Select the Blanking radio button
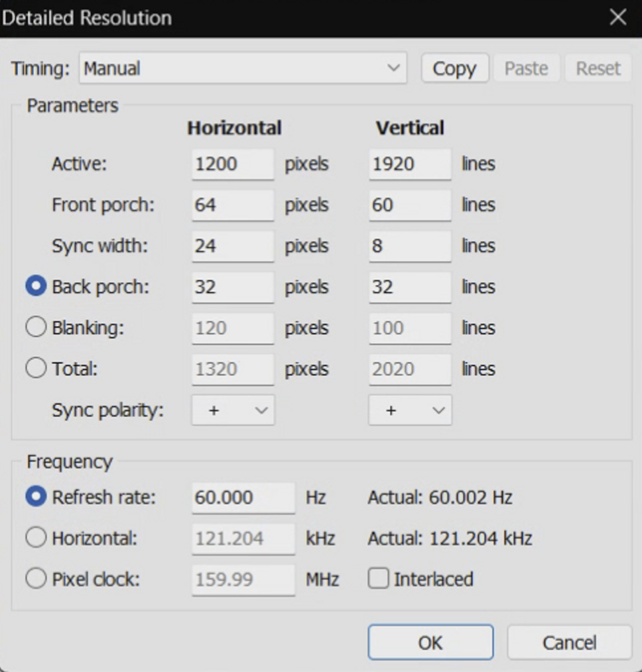This screenshot has height=672, width=642. pyautogui.click(x=36, y=327)
